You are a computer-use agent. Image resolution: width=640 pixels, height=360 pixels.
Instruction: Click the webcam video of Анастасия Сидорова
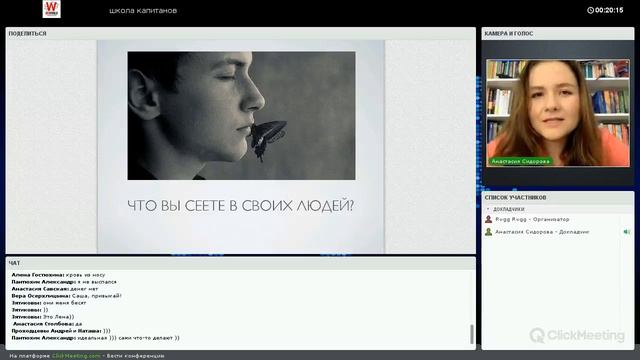point(558,113)
